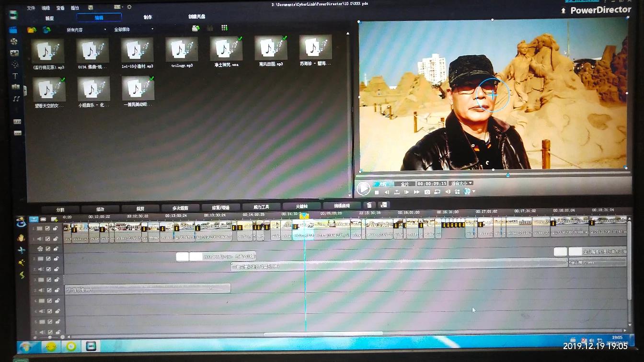Click the globe download media icon
Screen dimensions: 644x362
point(46,30)
